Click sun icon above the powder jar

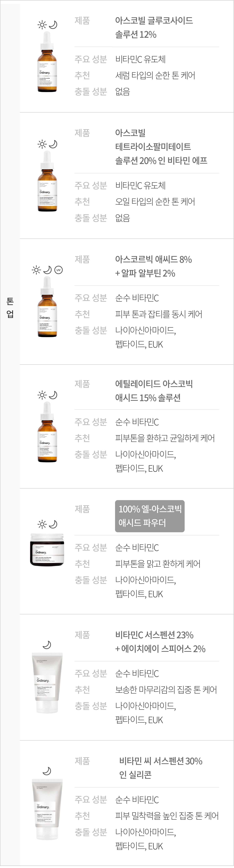point(42,524)
